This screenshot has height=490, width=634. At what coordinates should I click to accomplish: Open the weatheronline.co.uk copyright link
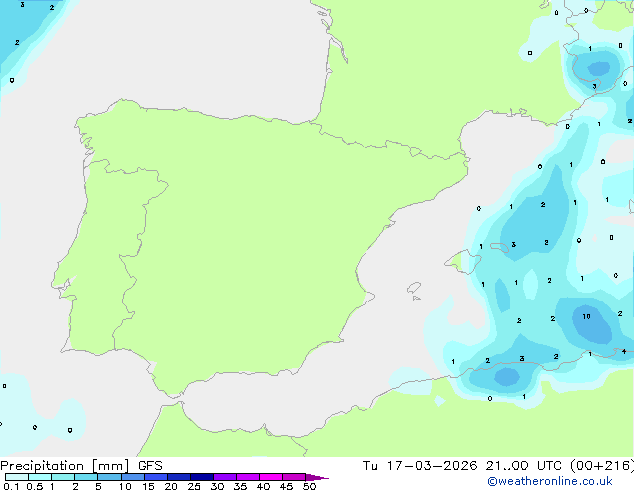550,481
